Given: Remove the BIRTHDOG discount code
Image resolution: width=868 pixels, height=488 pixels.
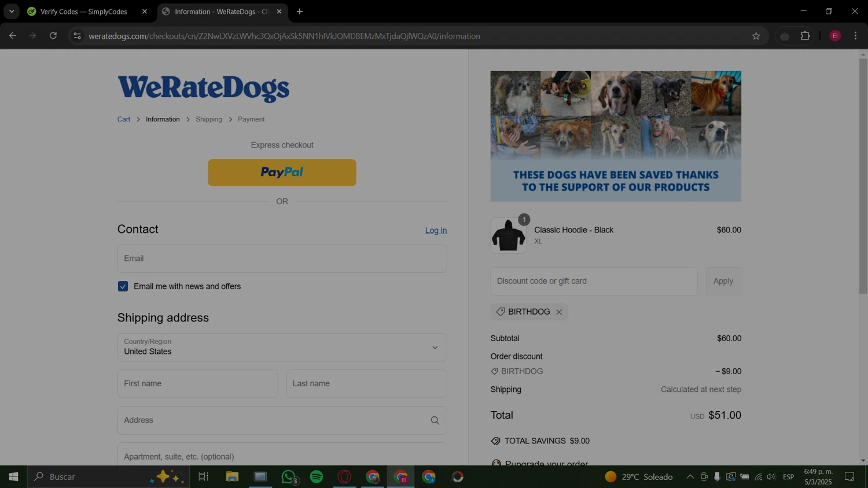Looking at the screenshot, I should (559, 312).
